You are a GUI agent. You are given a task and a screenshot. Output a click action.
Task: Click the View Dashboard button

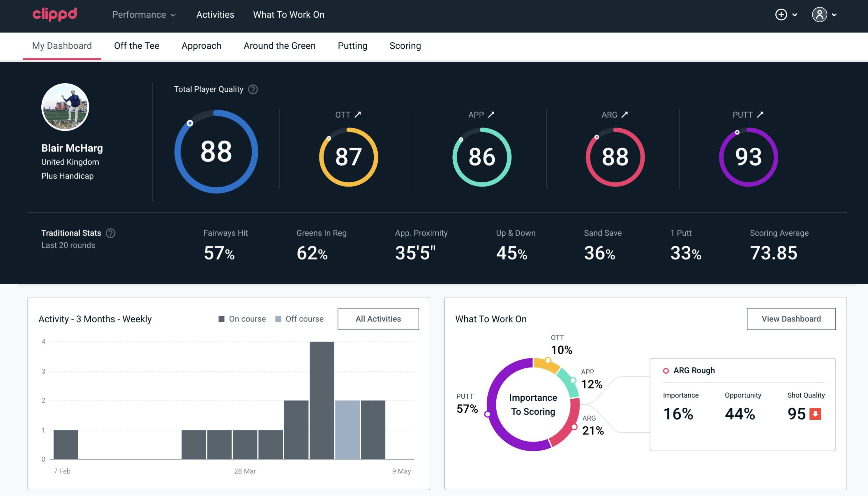point(791,318)
